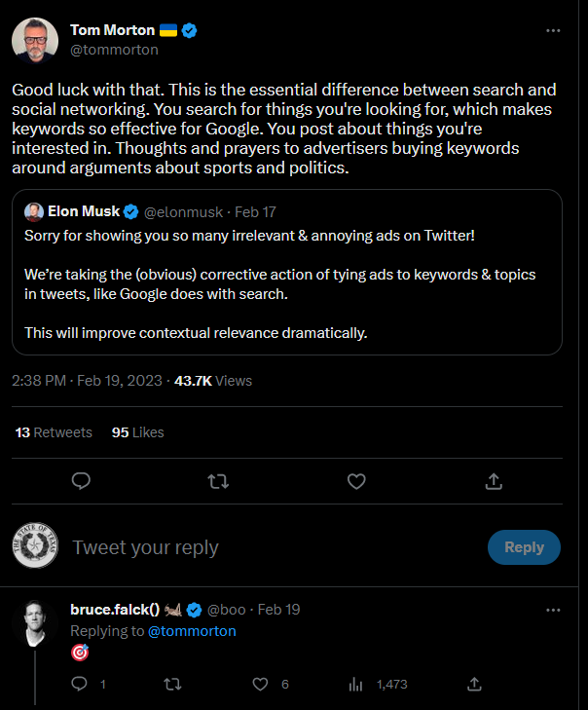The image size is (588, 710).
Task: Reply to Tom Morton's main tweet
Action: [82, 481]
